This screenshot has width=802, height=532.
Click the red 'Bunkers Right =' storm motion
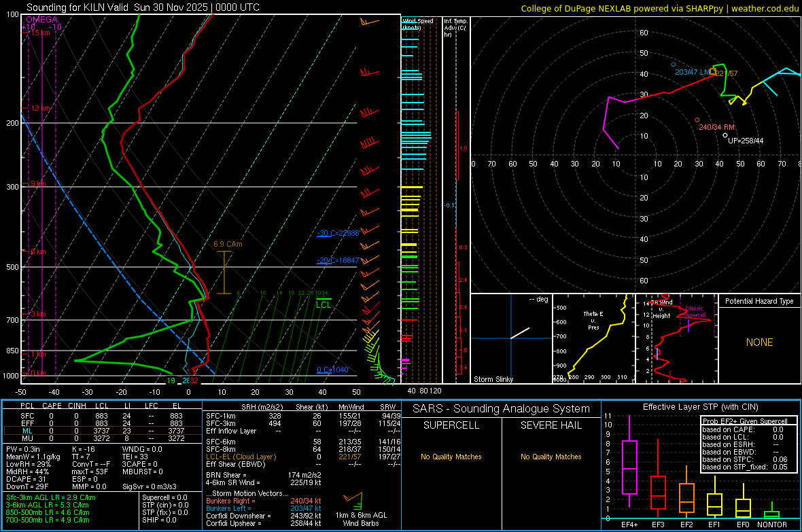[x=264, y=501]
